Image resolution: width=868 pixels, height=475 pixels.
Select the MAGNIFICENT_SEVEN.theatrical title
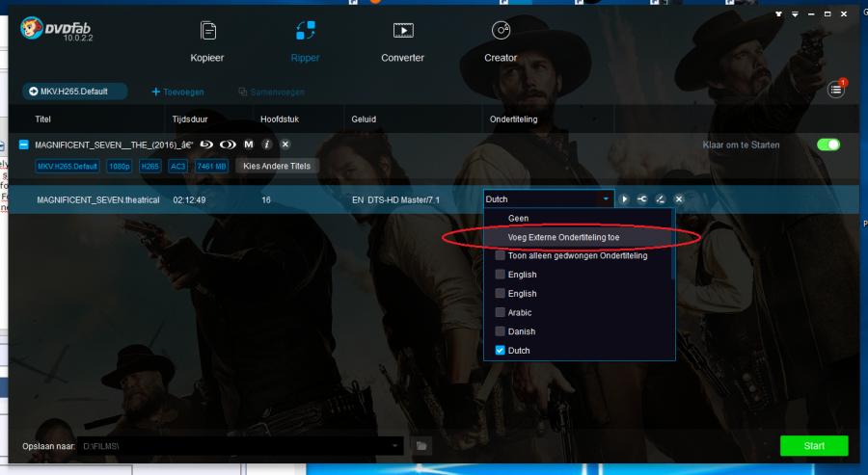pos(98,199)
